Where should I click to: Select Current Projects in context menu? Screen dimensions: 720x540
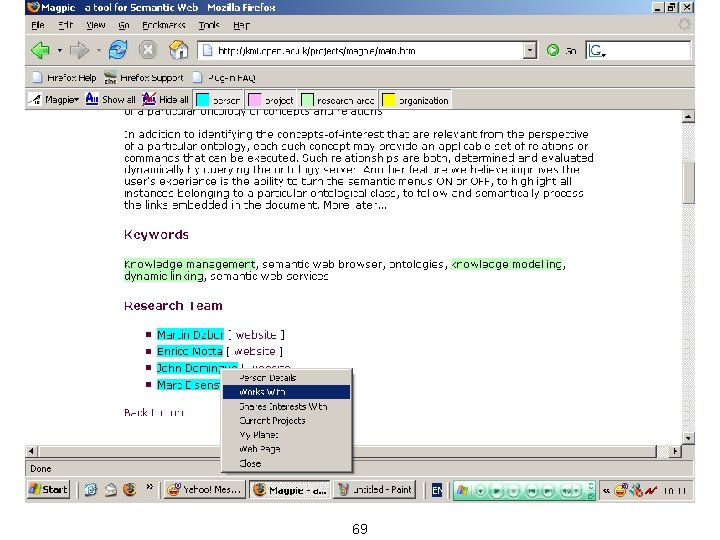pos(287,420)
